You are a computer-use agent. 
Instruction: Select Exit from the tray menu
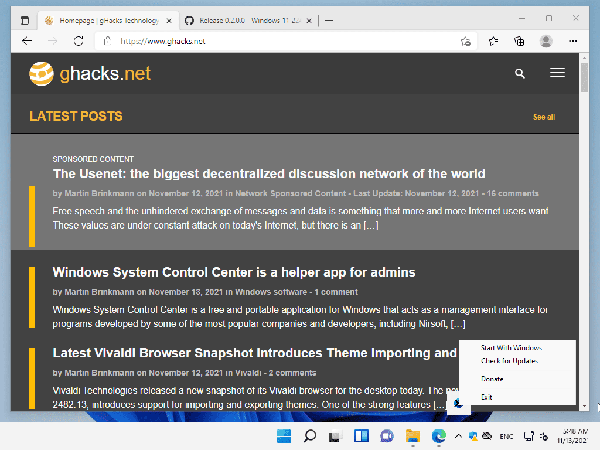[x=486, y=397]
